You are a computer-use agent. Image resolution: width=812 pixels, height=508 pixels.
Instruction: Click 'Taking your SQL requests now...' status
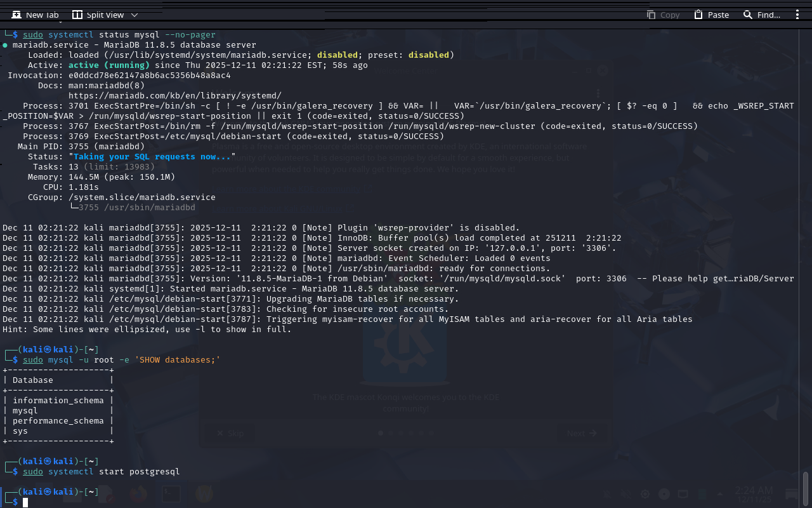tap(152, 156)
